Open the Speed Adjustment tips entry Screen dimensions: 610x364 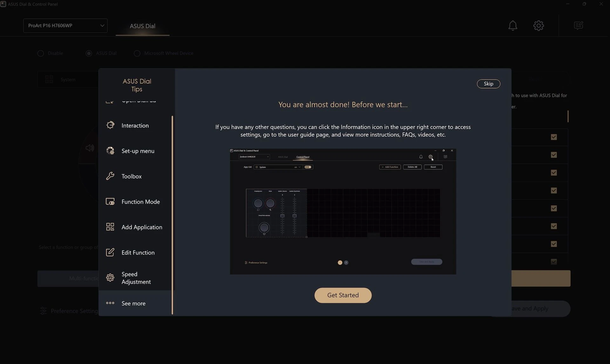135,278
